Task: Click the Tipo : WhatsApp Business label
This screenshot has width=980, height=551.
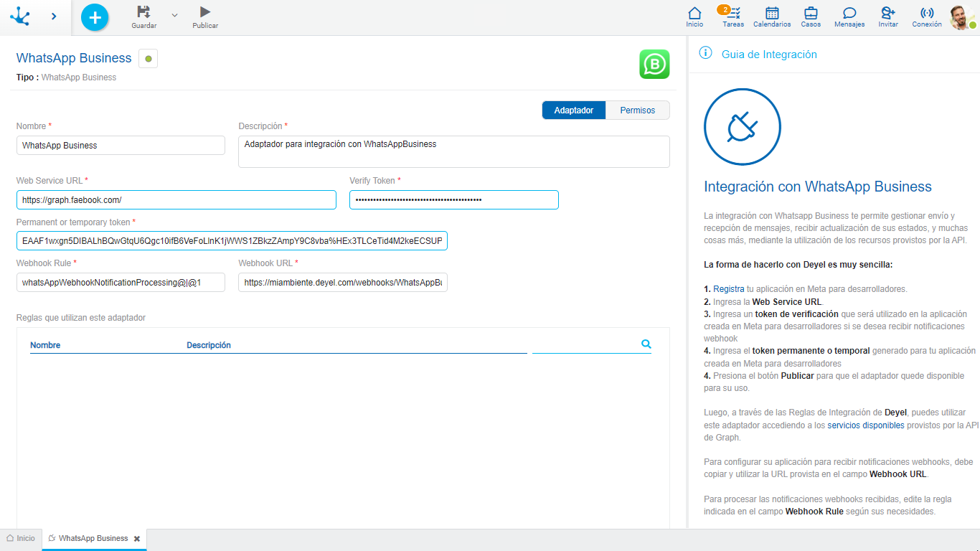Action: [x=66, y=77]
